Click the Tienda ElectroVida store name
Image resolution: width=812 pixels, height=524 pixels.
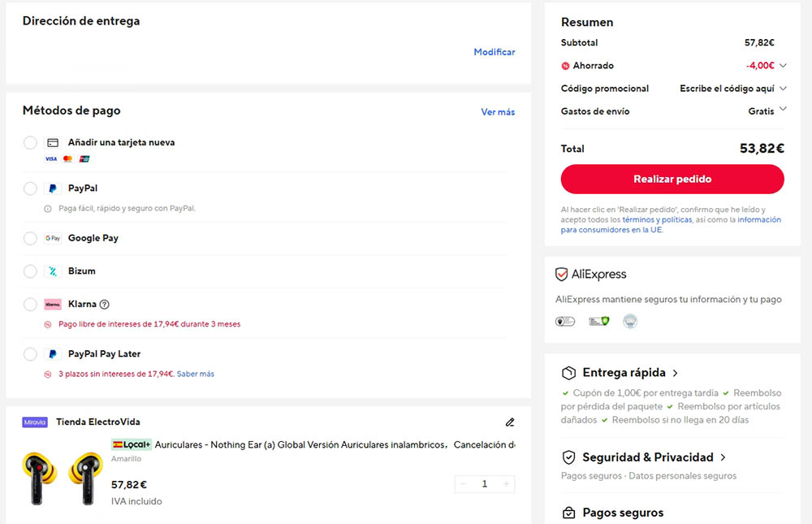pyautogui.click(x=98, y=422)
